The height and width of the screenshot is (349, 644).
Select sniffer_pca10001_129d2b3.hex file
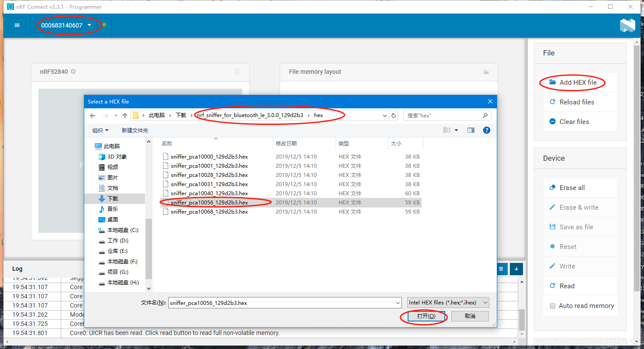[209, 166]
